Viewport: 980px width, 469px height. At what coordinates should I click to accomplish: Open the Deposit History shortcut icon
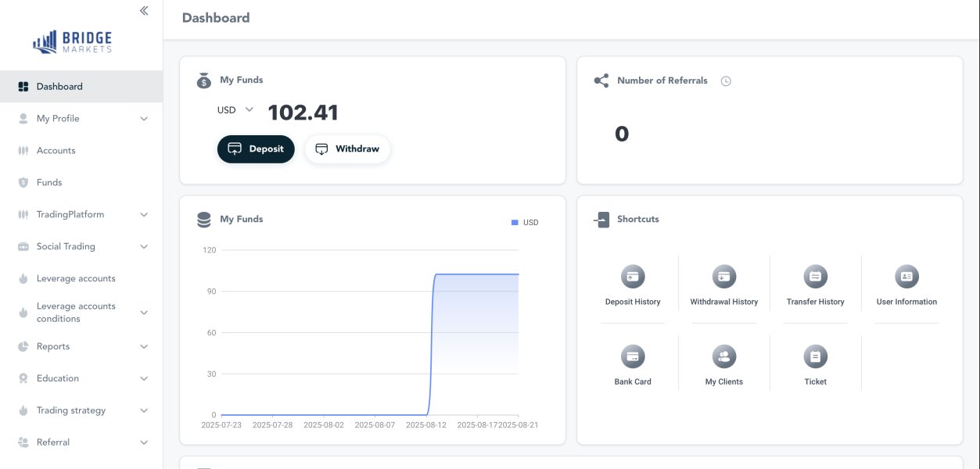(633, 277)
